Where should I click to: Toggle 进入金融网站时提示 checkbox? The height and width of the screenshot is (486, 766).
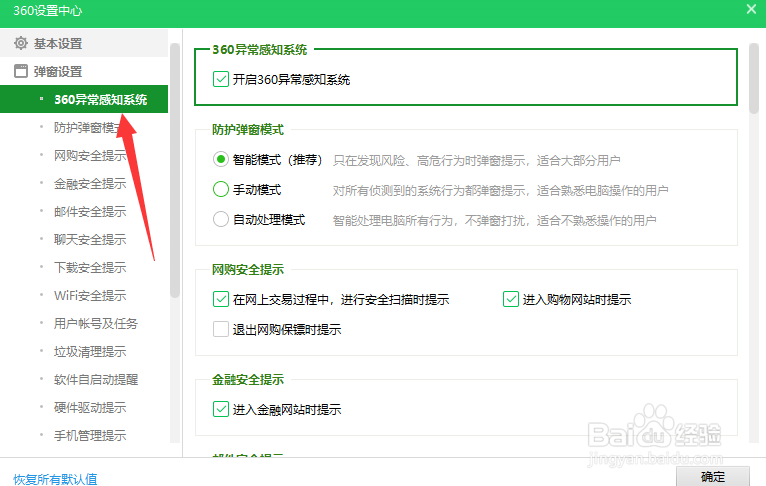pos(221,409)
